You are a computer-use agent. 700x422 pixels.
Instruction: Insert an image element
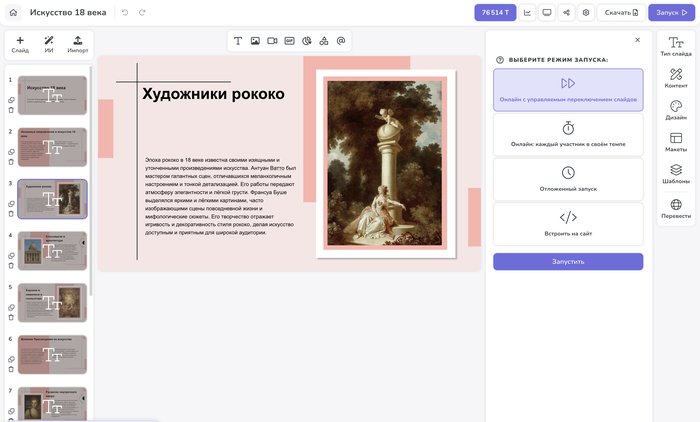click(x=255, y=41)
